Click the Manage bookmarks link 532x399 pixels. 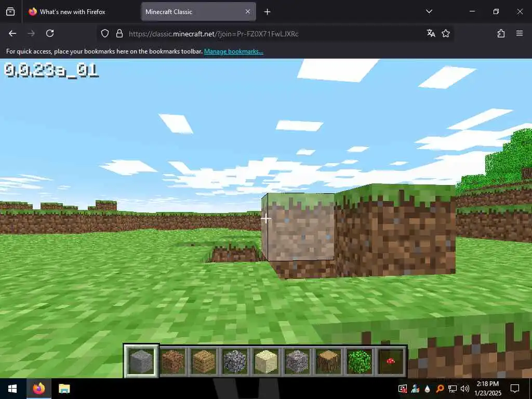point(233,51)
